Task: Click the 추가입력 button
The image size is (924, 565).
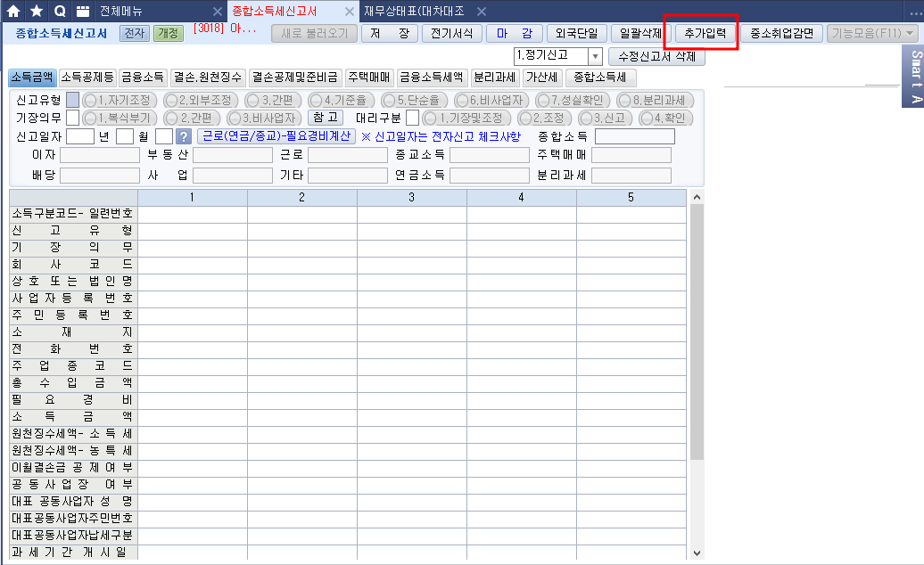Action: tap(700, 34)
